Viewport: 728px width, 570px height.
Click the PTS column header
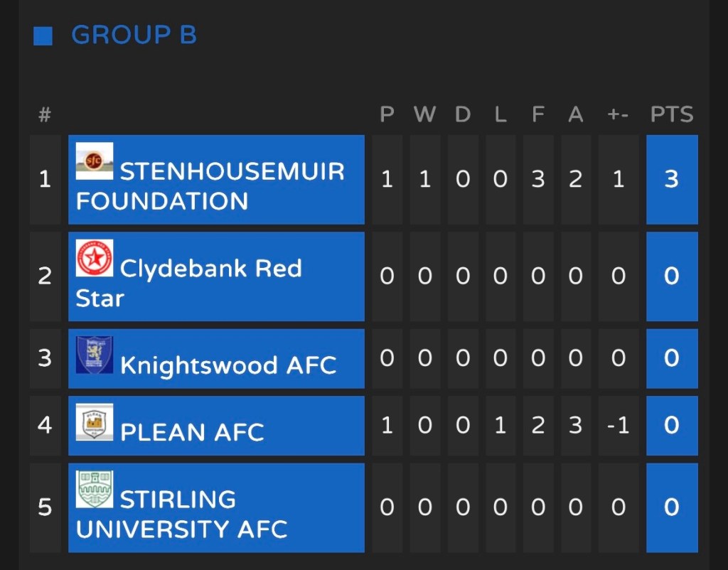coord(672,114)
